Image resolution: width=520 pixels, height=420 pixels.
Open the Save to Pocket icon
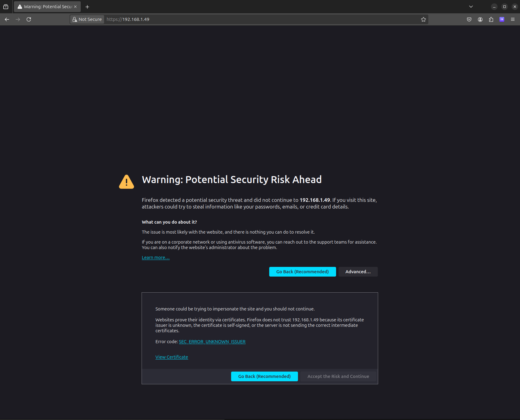click(x=469, y=19)
